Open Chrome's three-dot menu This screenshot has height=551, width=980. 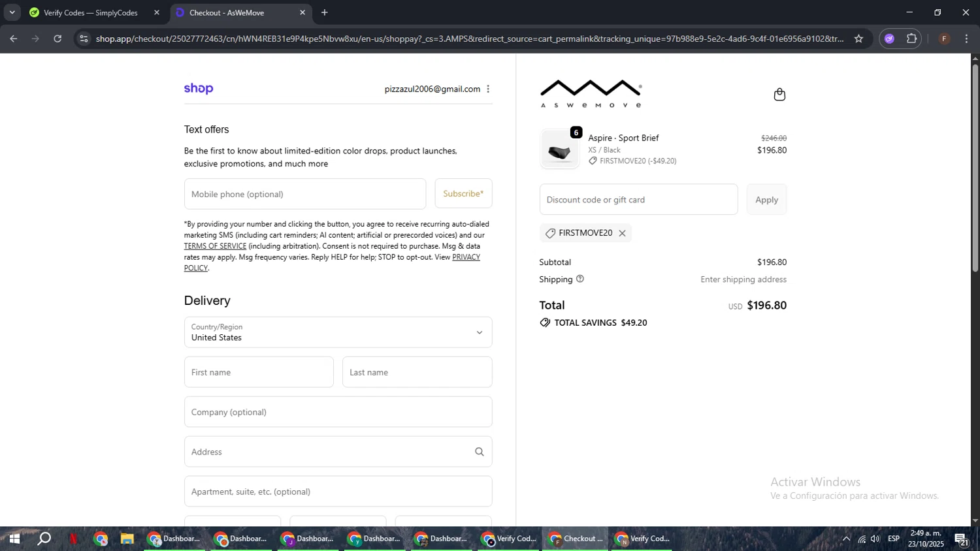[x=967, y=39]
